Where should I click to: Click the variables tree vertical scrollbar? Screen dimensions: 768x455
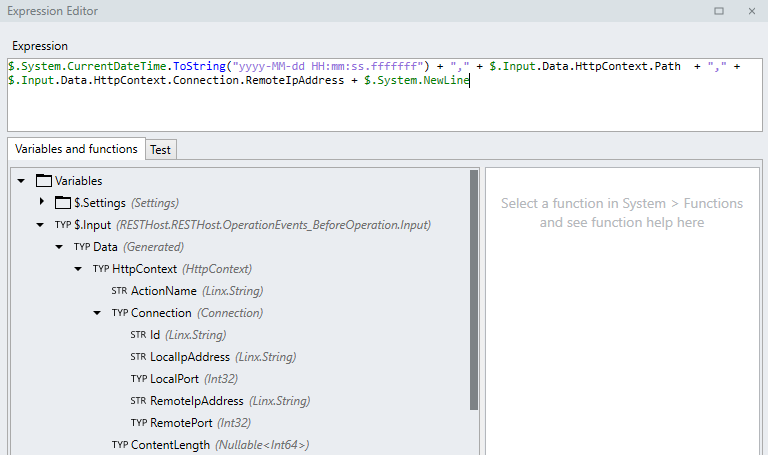pos(474,290)
